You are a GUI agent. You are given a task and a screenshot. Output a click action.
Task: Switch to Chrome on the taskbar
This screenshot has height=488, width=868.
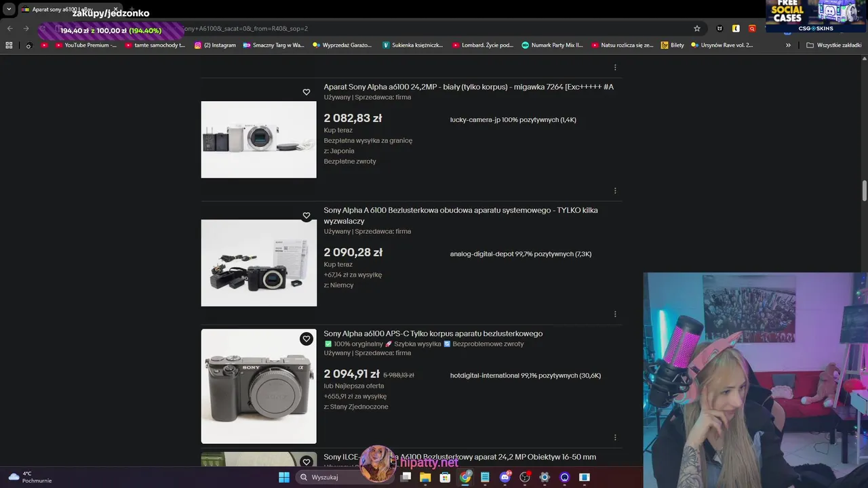[x=465, y=477]
